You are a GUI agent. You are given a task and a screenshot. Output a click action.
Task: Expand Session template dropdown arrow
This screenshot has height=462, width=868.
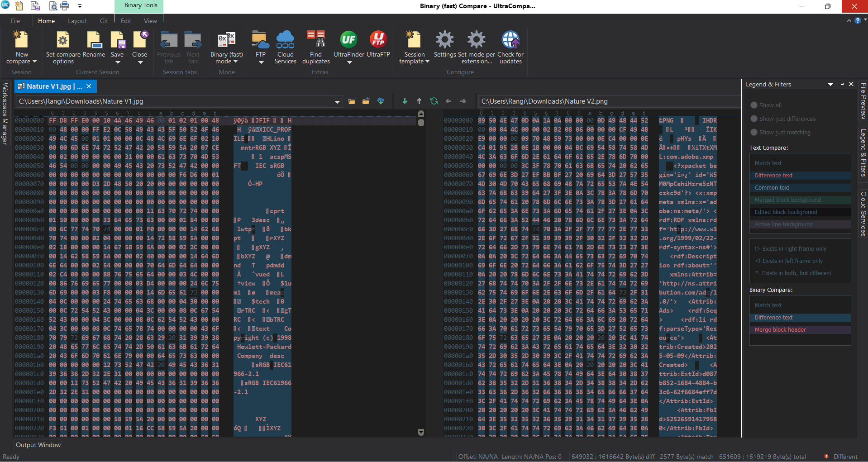pyautogui.click(x=427, y=62)
